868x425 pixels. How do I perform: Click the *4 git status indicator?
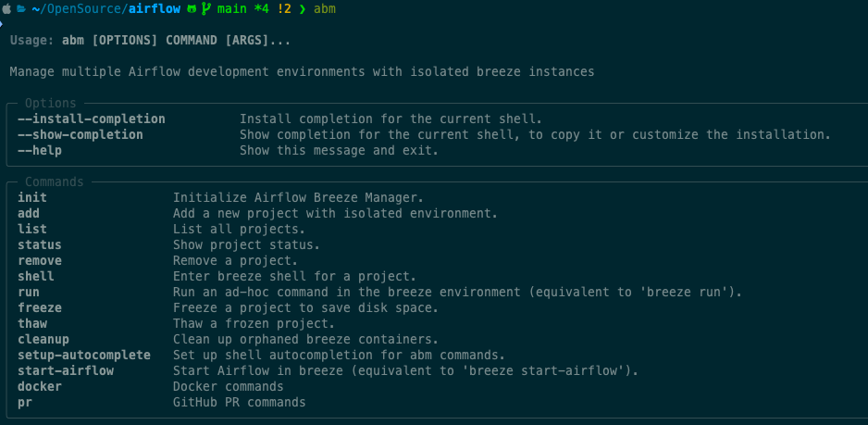(261, 9)
